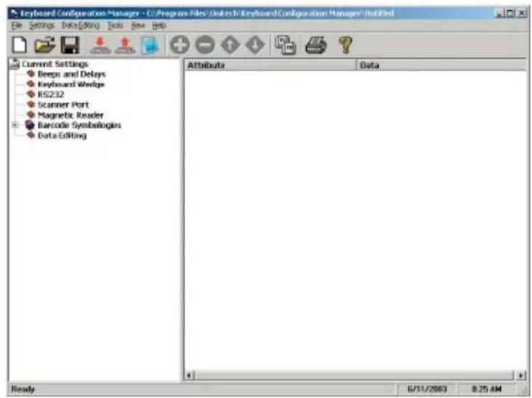Minimize the Keyboard Configuration Manager window

tap(499, 13)
